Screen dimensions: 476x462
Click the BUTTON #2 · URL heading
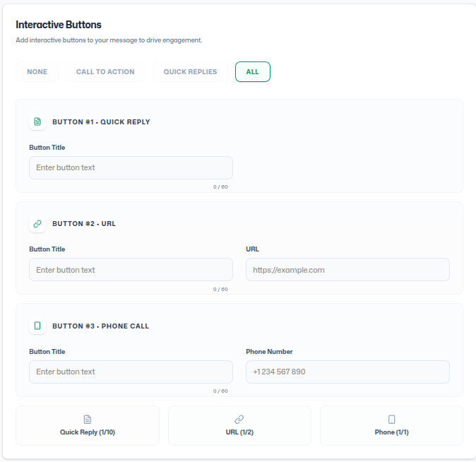[84, 224]
